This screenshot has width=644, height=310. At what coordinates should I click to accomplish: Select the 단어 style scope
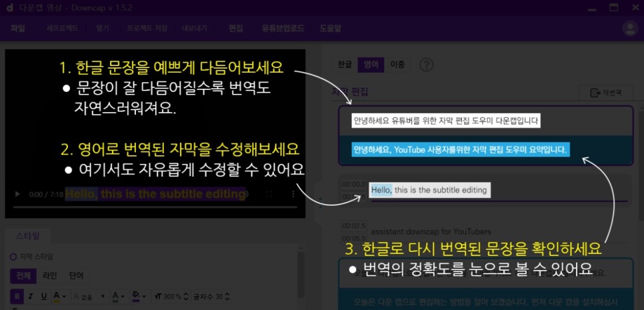pos(76,276)
